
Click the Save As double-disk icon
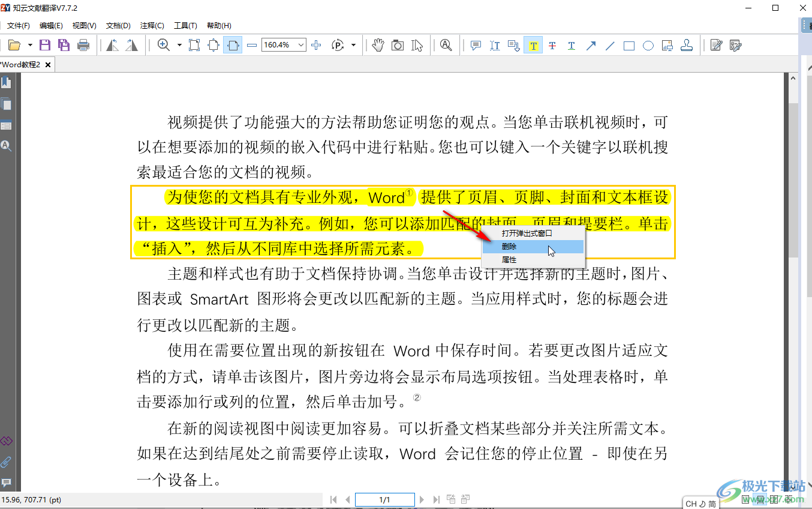[x=64, y=45]
